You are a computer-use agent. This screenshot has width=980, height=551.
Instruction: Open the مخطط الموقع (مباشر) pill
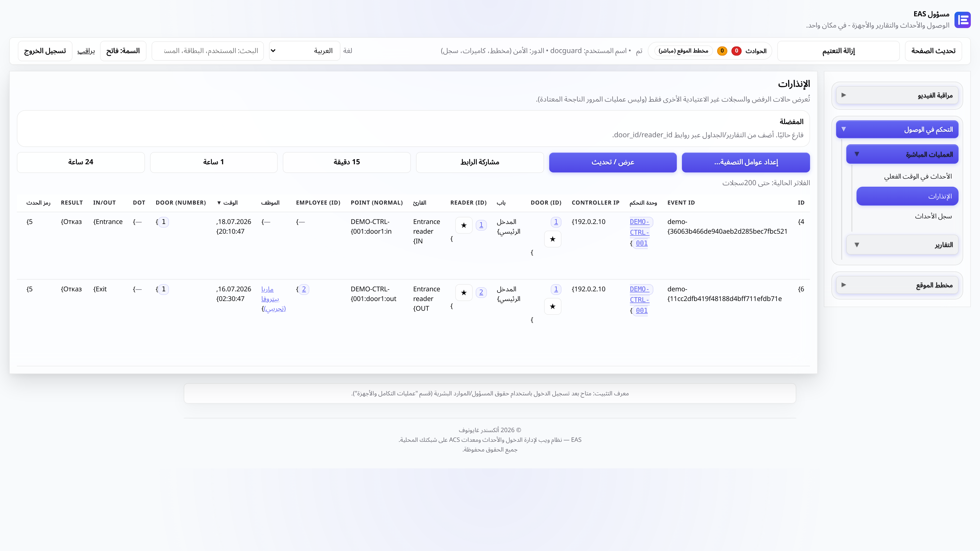pyautogui.click(x=683, y=51)
